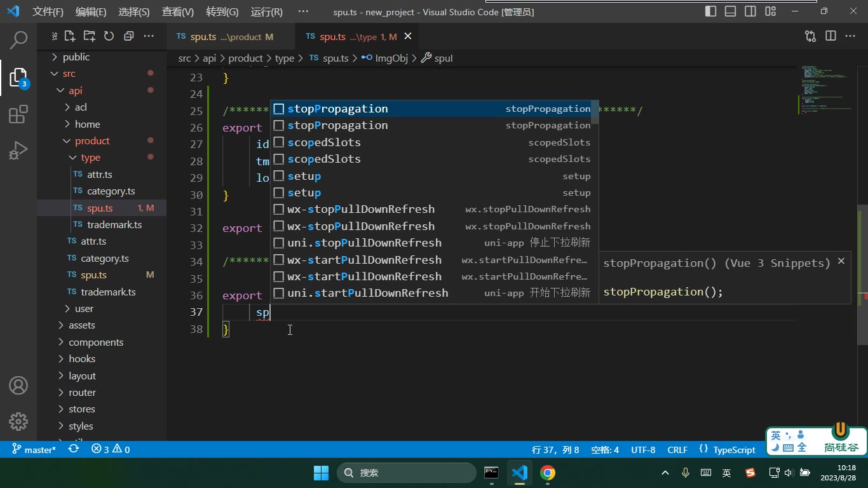The height and width of the screenshot is (488, 868).
Task: Open the Run and Debug view
Action: tap(18, 151)
